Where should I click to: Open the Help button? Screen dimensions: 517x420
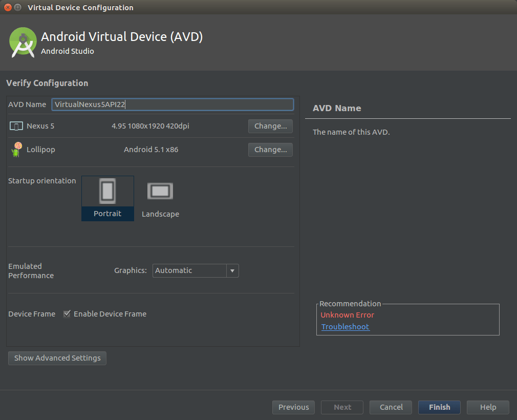488,407
